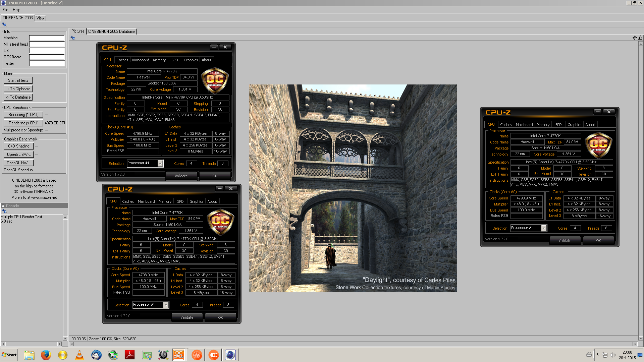The image size is (644, 362).
Task: Click the pin icon in the Console panel
Action: 4,211
